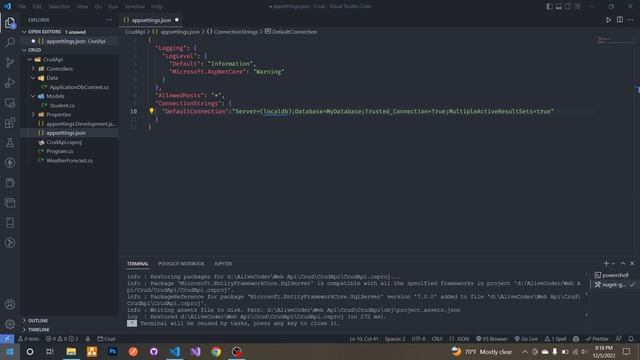Switch to the Jupyter panel tab
The image size is (640, 360).
pyautogui.click(x=223, y=264)
